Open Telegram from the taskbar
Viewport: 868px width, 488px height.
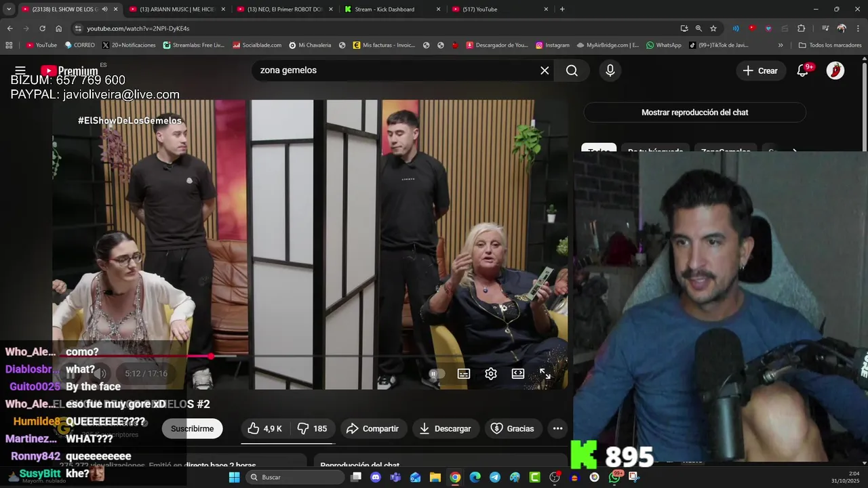495,477
